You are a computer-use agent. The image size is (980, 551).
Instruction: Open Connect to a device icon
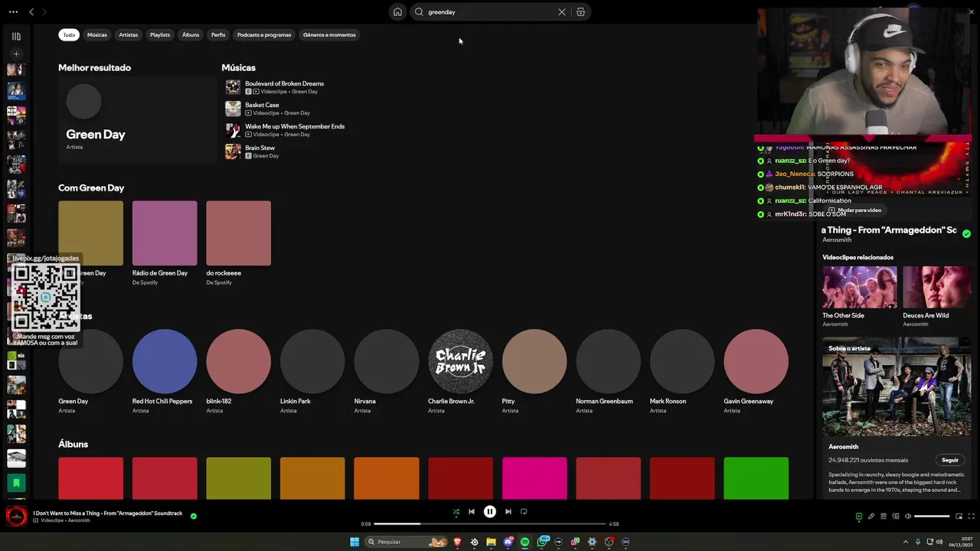pos(895,517)
